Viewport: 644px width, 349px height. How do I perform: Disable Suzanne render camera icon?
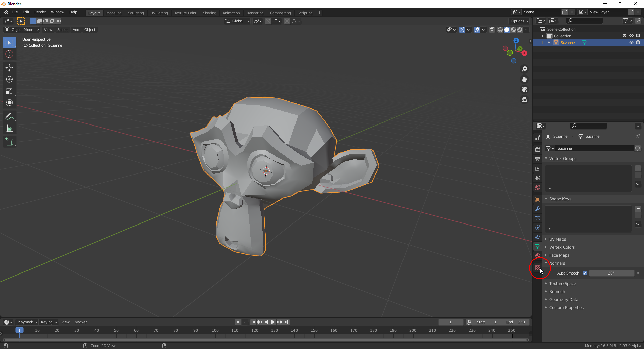coord(638,43)
